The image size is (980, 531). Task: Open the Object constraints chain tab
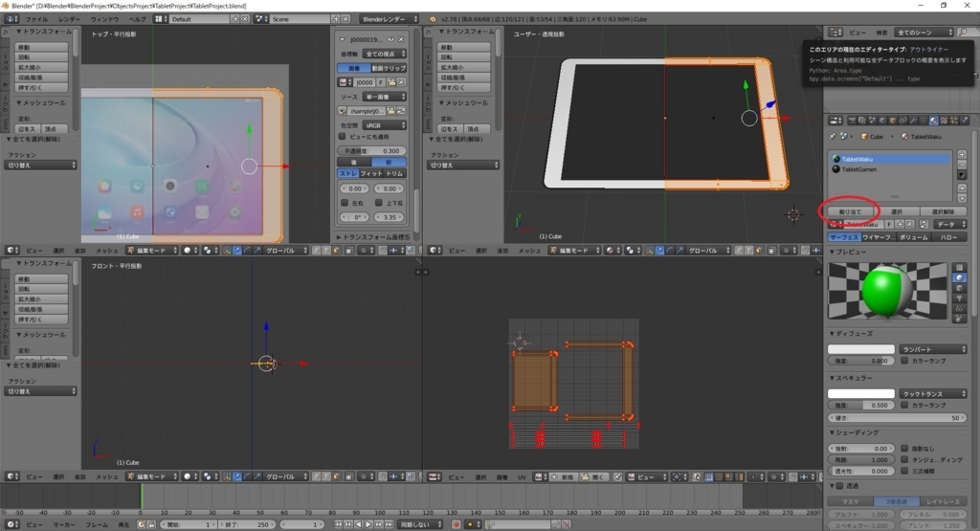coord(902,121)
